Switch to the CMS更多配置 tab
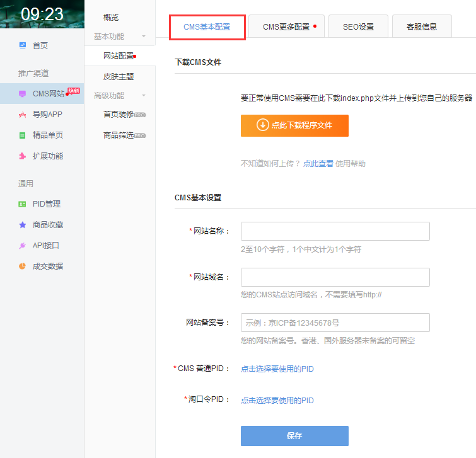 pyautogui.click(x=286, y=27)
